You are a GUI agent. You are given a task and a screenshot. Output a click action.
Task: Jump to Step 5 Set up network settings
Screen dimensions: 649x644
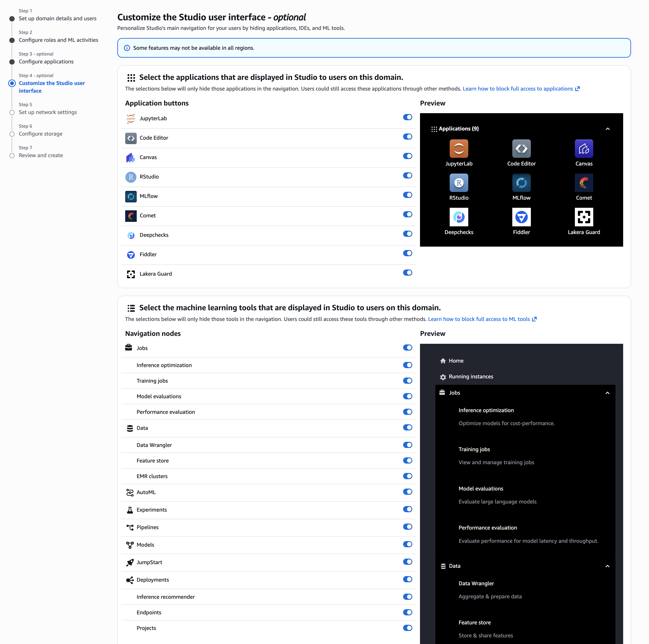(48, 112)
